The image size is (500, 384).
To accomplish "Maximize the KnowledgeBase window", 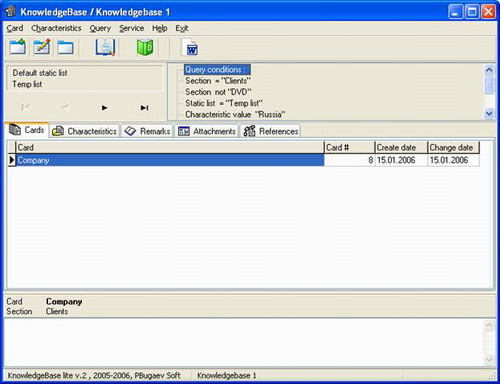I will coord(472,12).
